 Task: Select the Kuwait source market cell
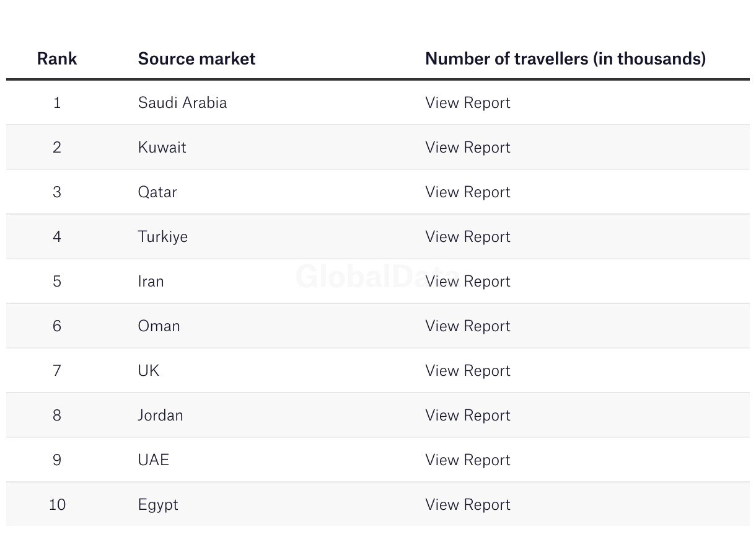click(162, 148)
